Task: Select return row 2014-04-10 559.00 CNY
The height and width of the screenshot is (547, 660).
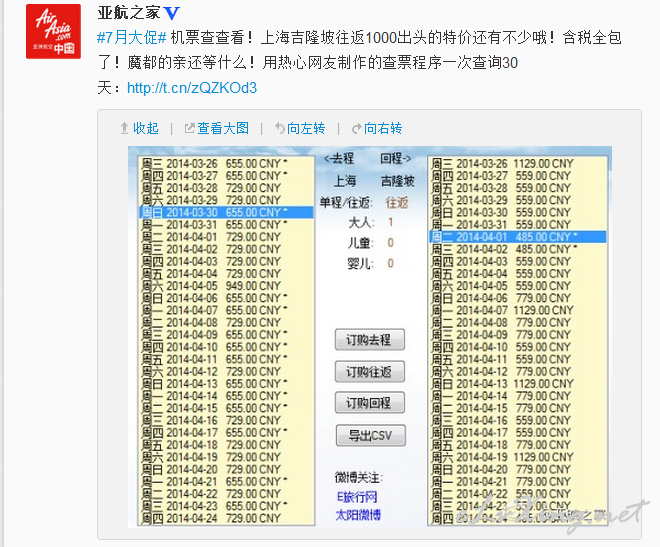Action: [x=518, y=347]
